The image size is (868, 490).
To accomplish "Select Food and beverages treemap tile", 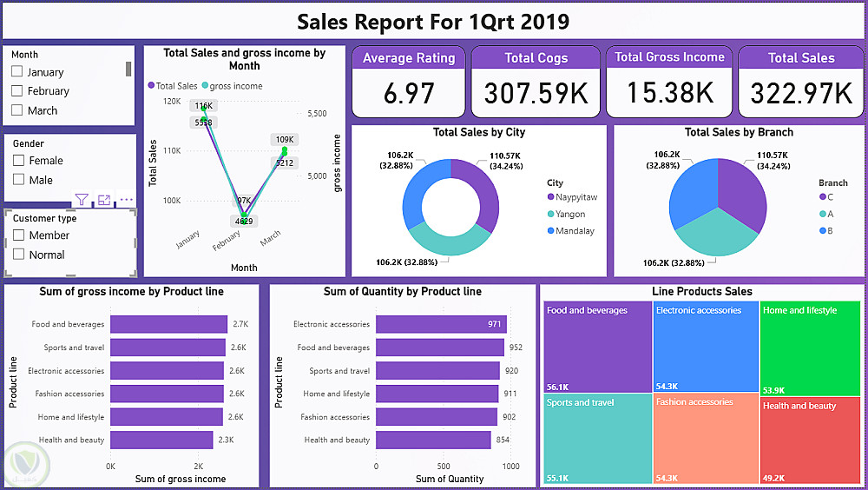I will tap(597, 347).
